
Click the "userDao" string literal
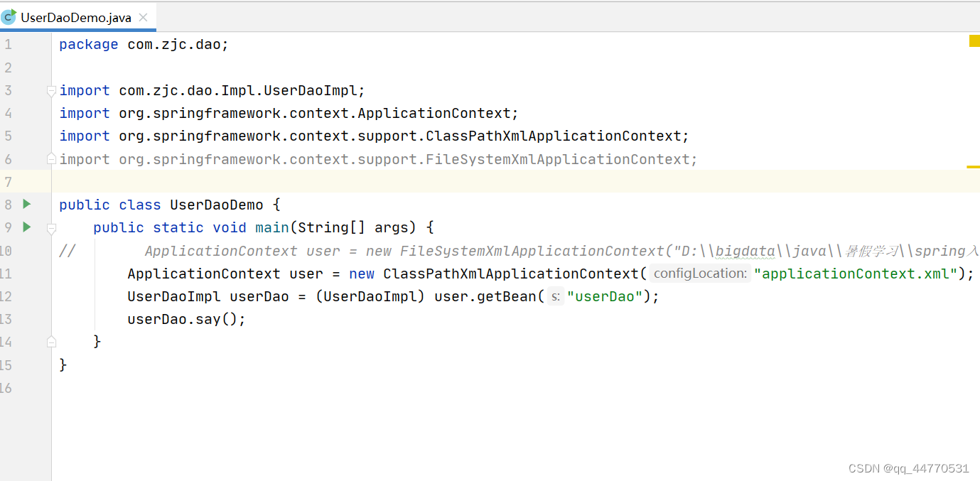pos(605,296)
